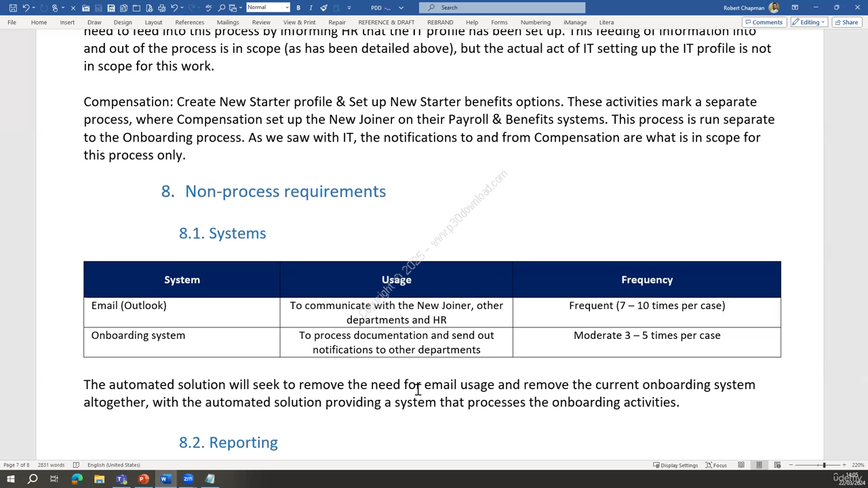
Task: Switch to the Home ribbon tab
Action: pyautogui.click(x=39, y=22)
